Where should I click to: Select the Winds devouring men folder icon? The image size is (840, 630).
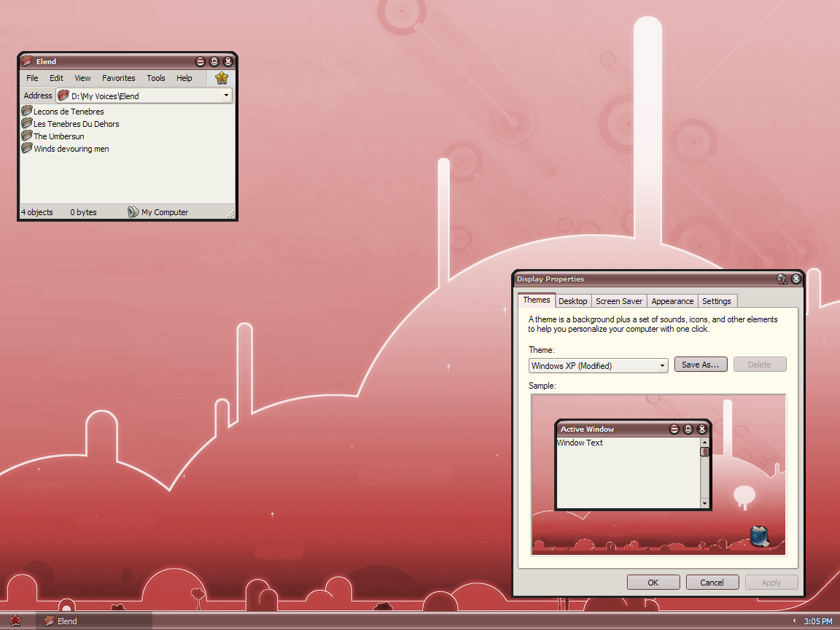[x=27, y=148]
